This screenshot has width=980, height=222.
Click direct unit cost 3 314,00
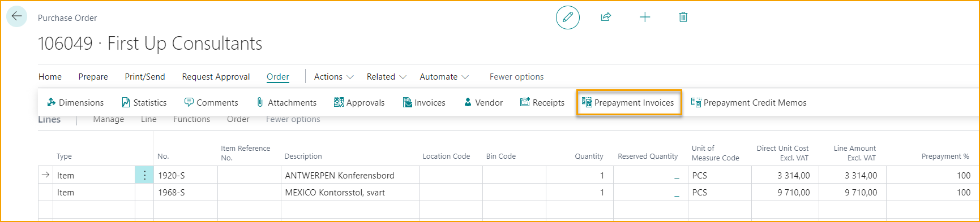point(793,176)
